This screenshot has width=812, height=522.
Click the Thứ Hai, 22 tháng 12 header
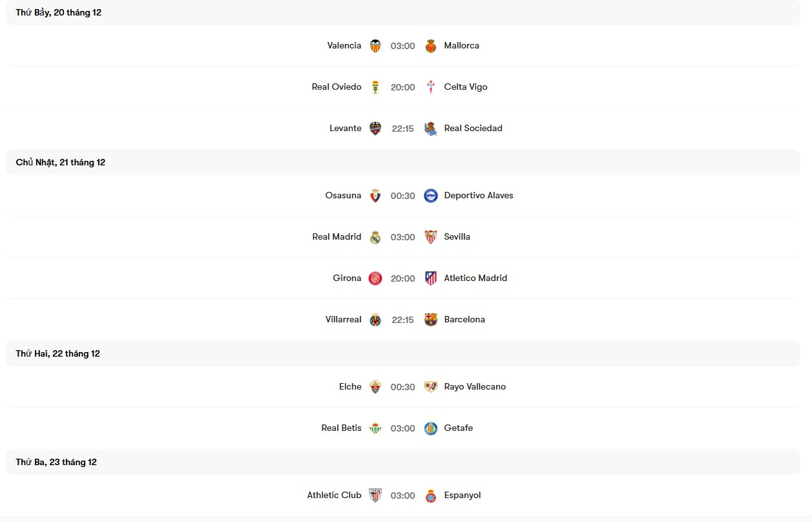(x=58, y=354)
